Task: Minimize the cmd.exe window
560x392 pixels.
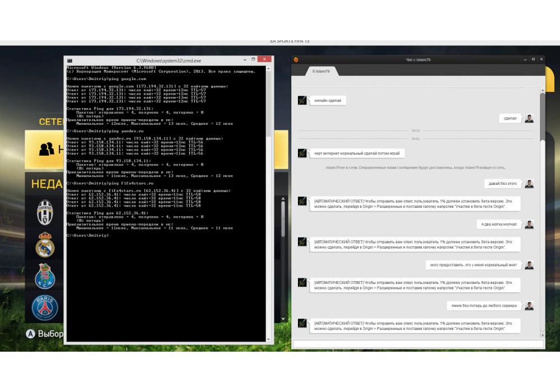Action: click(245, 59)
